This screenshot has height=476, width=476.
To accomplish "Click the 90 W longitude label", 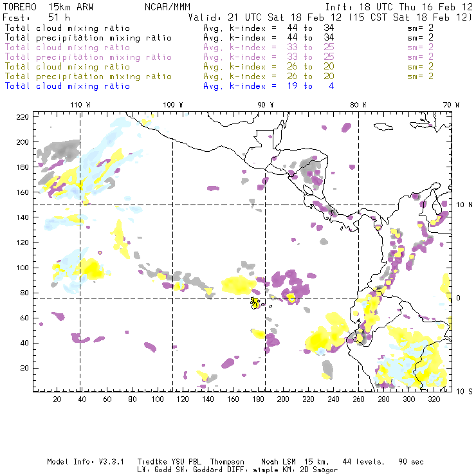I will pos(266,105).
